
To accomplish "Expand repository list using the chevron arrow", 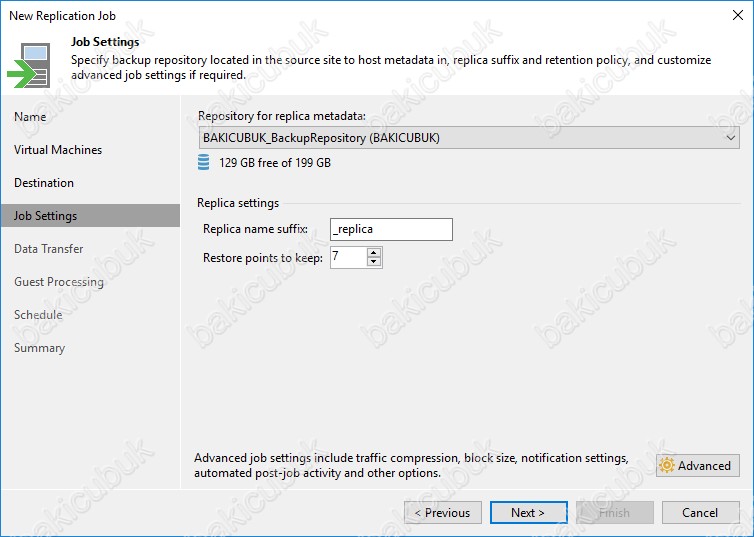I will pos(730,138).
